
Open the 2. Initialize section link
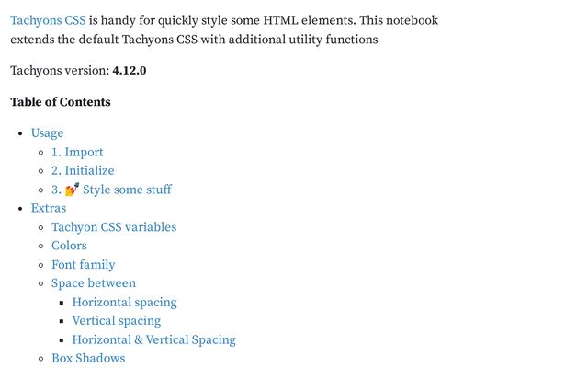[83, 171]
